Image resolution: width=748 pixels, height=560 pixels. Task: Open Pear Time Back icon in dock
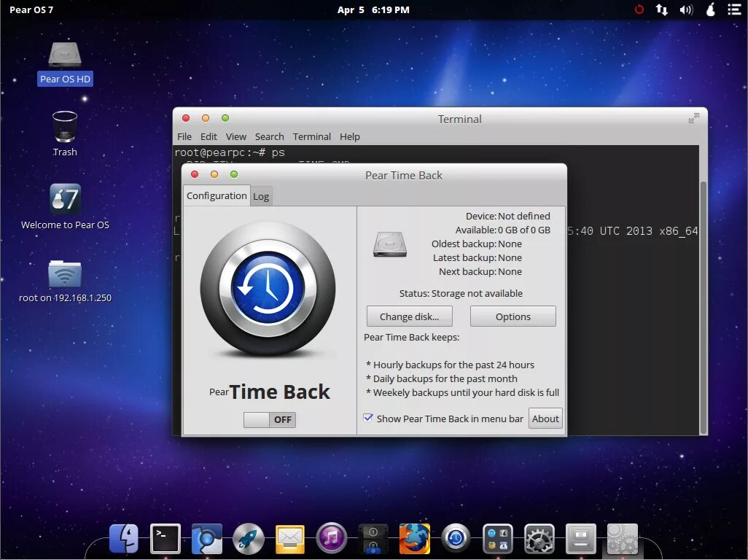[x=456, y=539]
